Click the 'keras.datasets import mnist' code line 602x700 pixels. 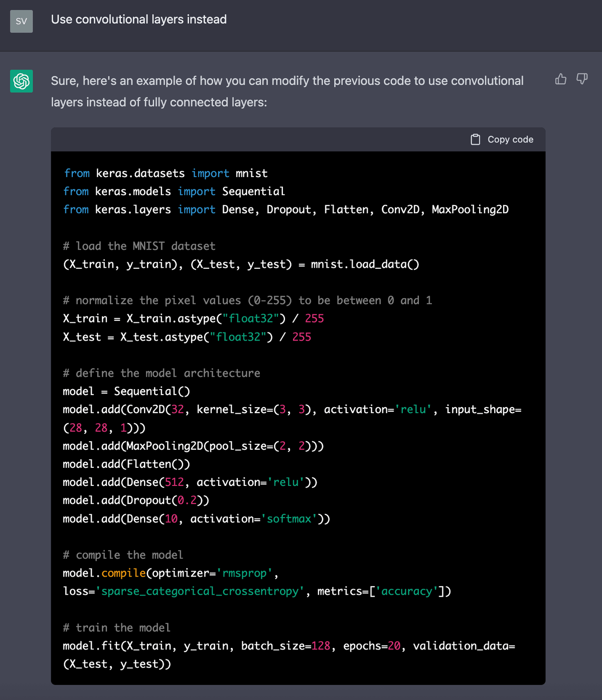tap(166, 173)
